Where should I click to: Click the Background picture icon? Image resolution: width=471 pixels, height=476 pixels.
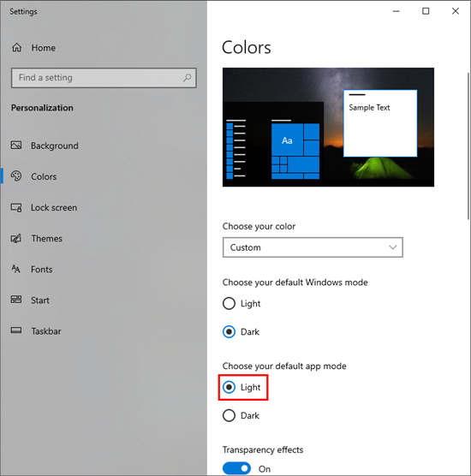tap(16, 145)
